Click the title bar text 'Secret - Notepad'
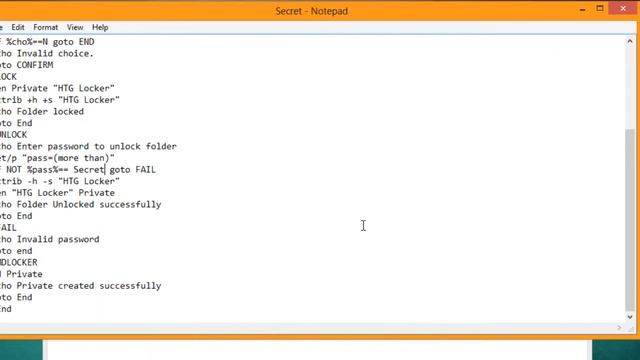 coord(311,11)
